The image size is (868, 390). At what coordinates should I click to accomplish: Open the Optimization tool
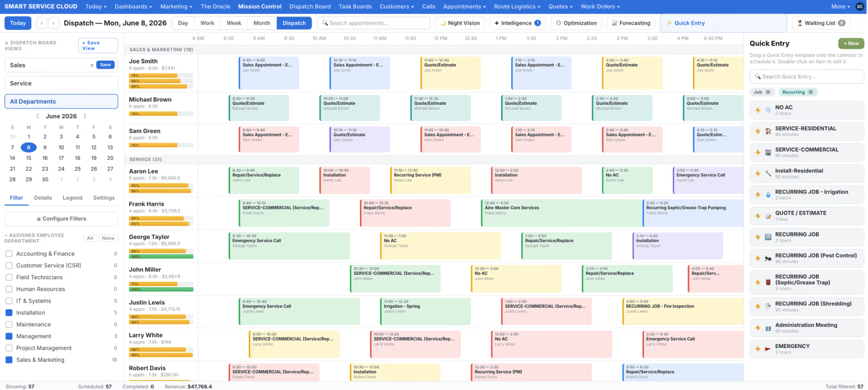[x=576, y=23]
